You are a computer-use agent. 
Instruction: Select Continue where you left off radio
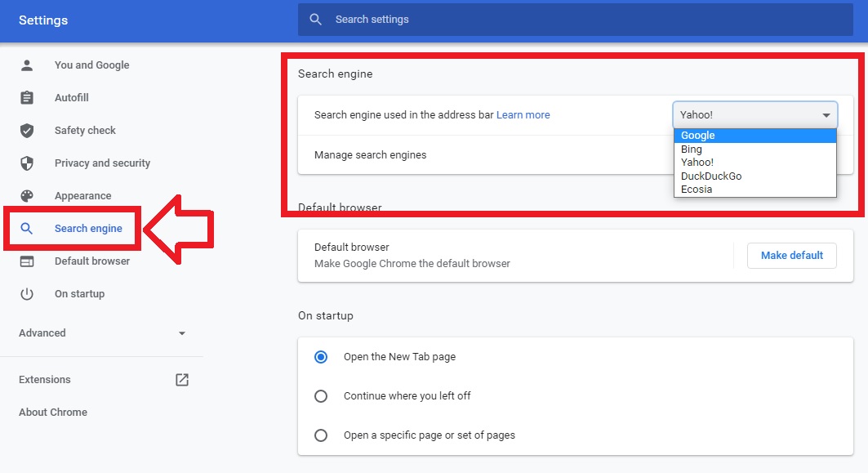tap(321, 396)
